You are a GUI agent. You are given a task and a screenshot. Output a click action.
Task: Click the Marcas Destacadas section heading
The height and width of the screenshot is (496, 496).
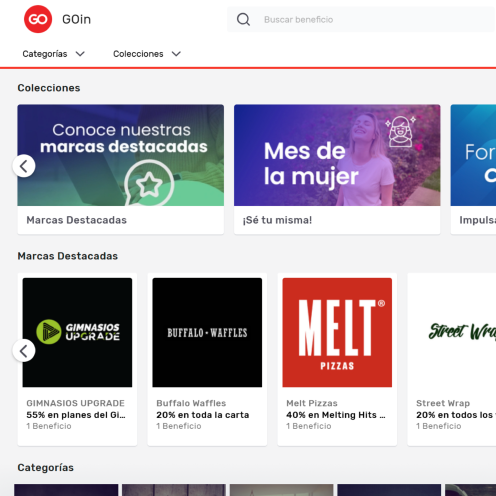pyautogui.click(x=68, y=256)
